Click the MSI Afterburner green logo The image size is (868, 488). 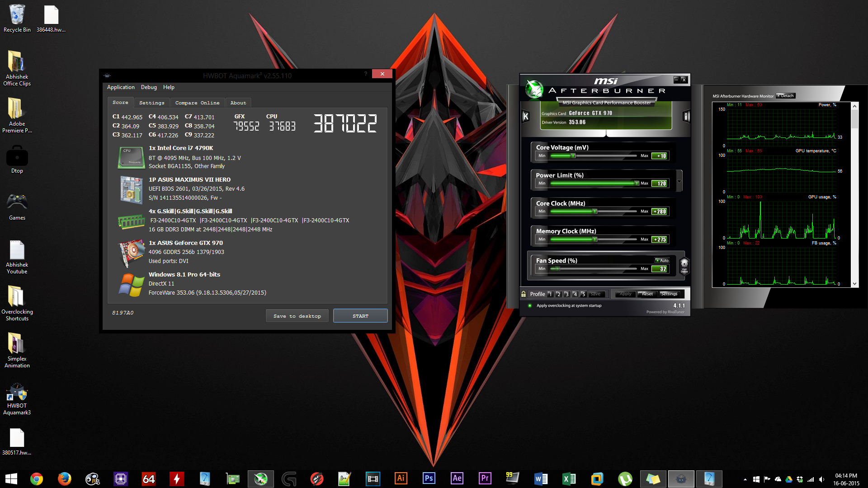click(534, 89)
